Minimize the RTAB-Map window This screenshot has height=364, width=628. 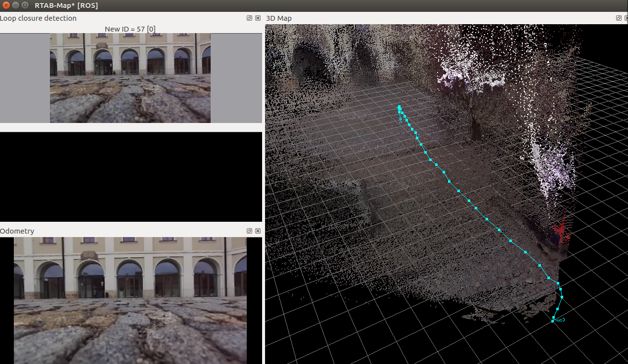tap(15, 5)
